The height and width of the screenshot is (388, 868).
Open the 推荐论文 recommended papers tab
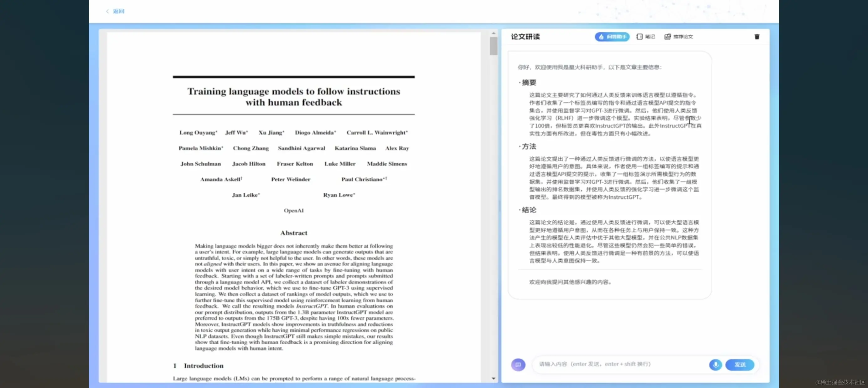683,37
